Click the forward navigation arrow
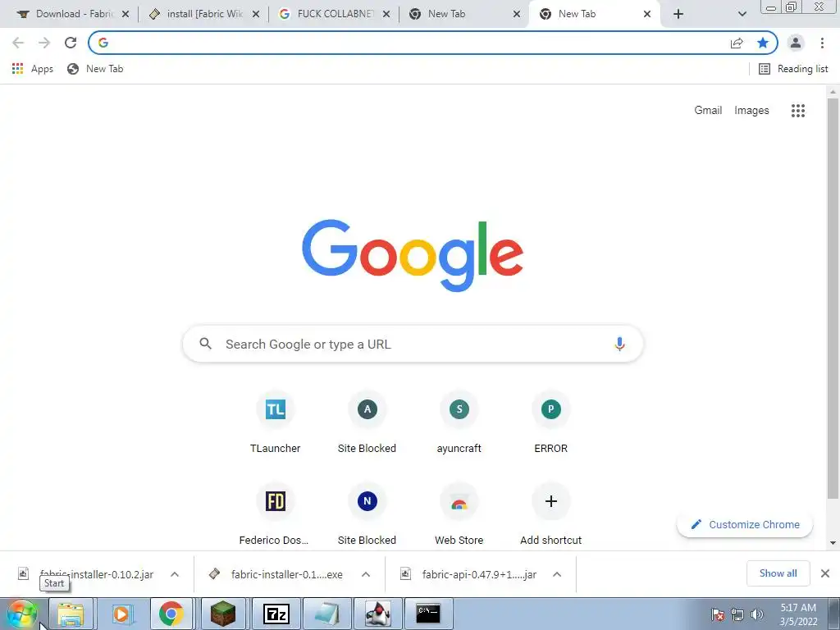Image resolution: width=840 pixels, height=630 pixels. point(44,43)
